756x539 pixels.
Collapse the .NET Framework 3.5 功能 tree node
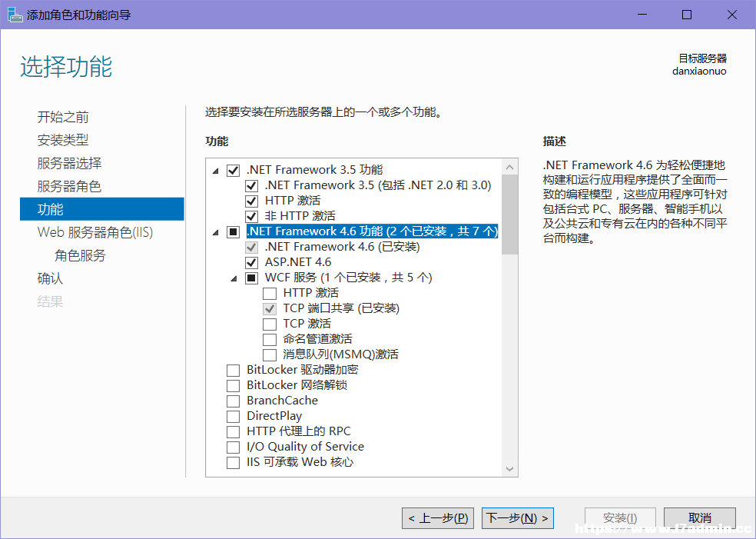(x=216, y=171)
